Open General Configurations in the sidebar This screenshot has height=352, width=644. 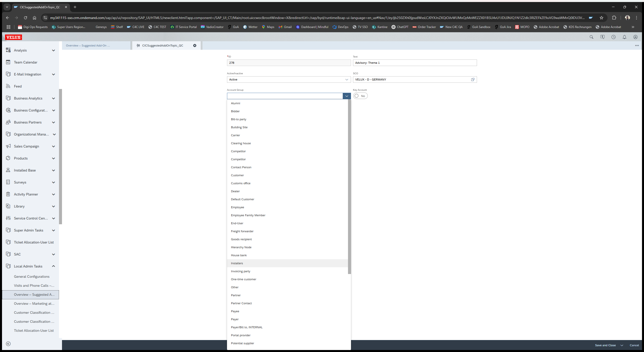(x=32, y=276)
